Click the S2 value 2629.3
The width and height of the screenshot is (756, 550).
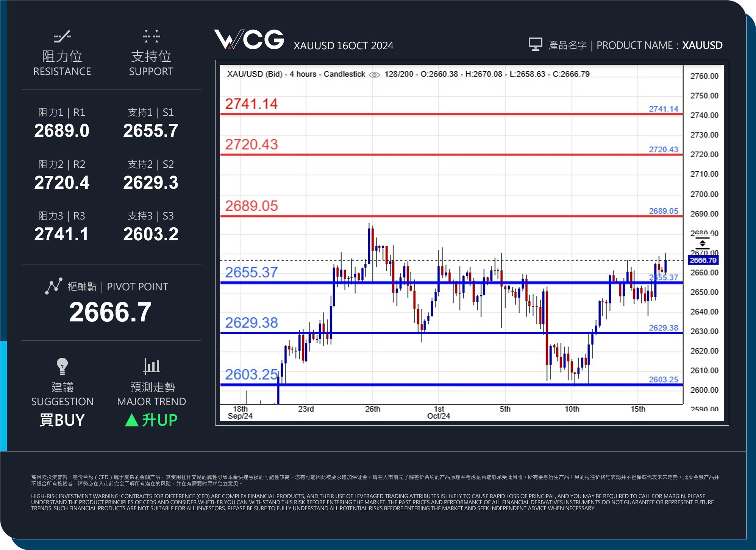pyautogui.click(x=151, y=183)
